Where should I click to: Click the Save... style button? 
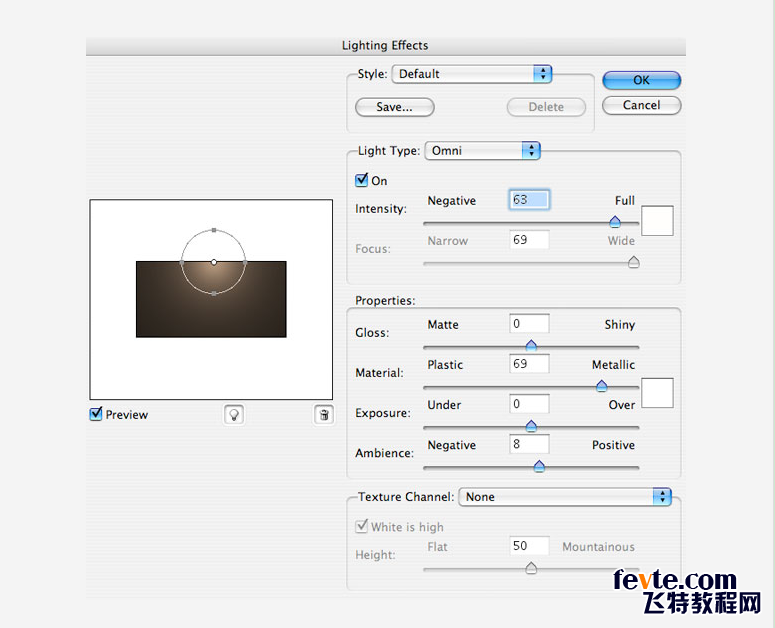[x=394, y=107]
